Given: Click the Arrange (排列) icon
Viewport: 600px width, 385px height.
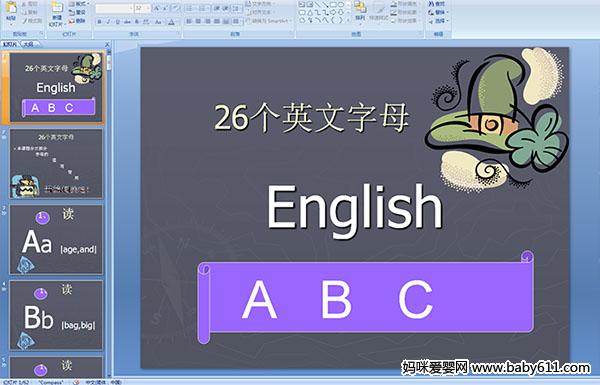Looking at the screenshot, I should [x=360, y=7].
